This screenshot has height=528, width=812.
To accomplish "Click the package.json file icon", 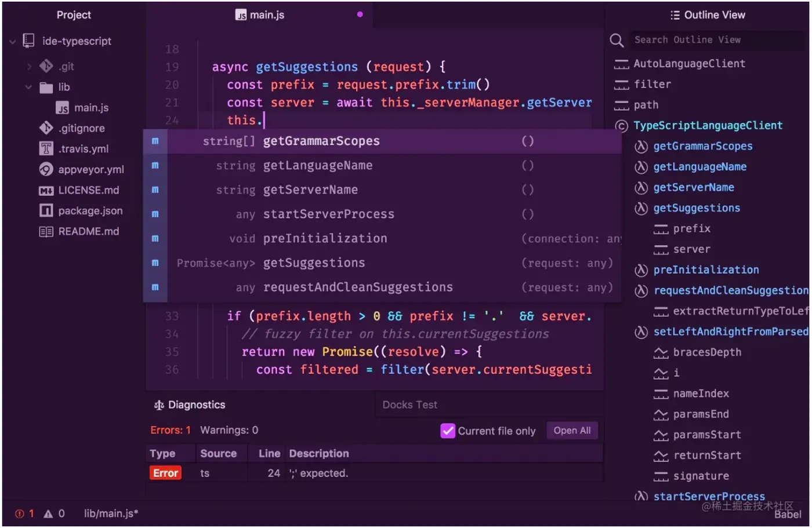I will coord(46,210).
